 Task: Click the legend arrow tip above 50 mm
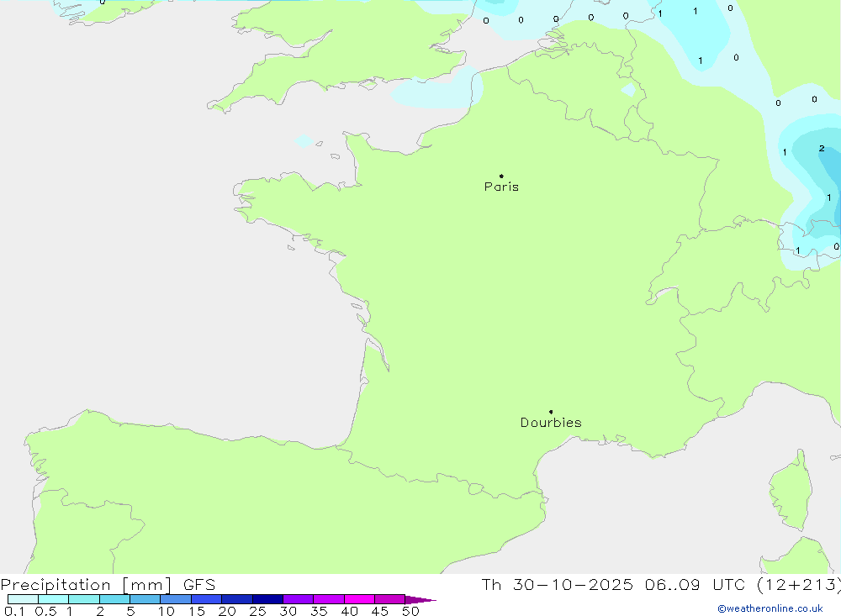coord(420,600)
